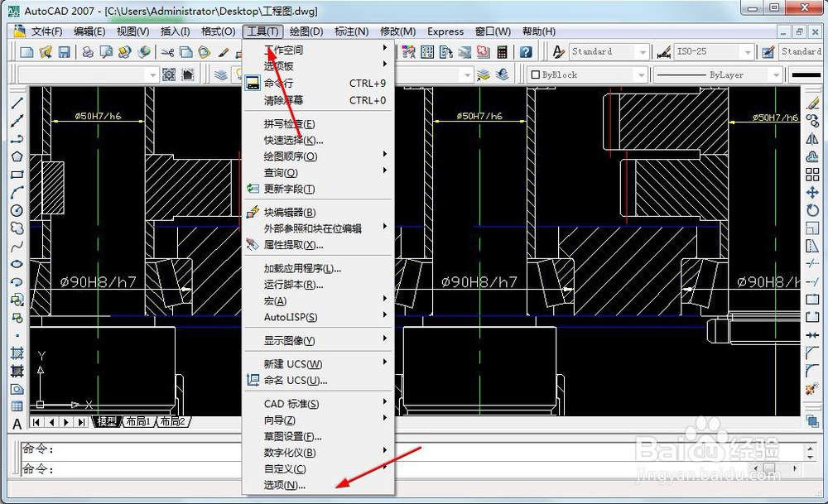
Task: Click the lineweight control swatch
Action: (x=806, y=75)
